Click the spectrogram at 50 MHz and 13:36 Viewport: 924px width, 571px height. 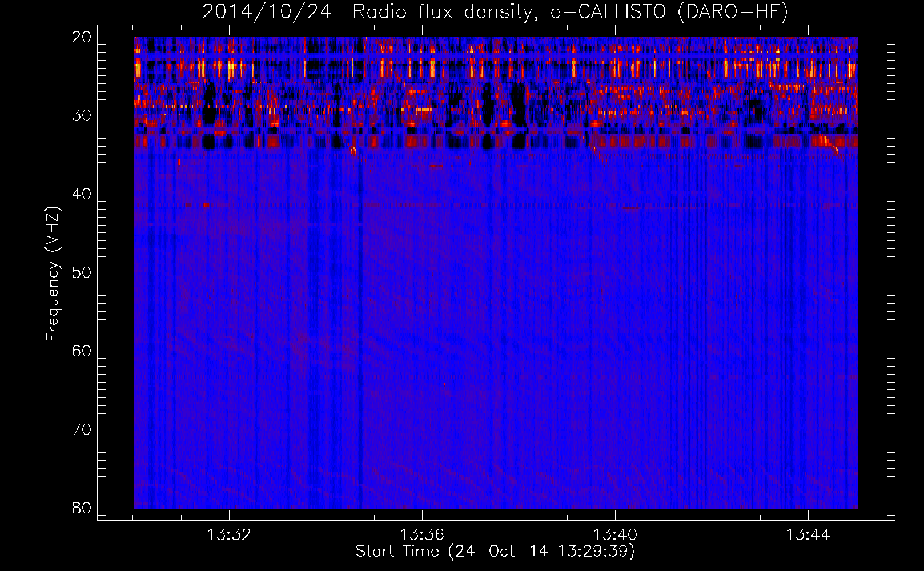422,272
